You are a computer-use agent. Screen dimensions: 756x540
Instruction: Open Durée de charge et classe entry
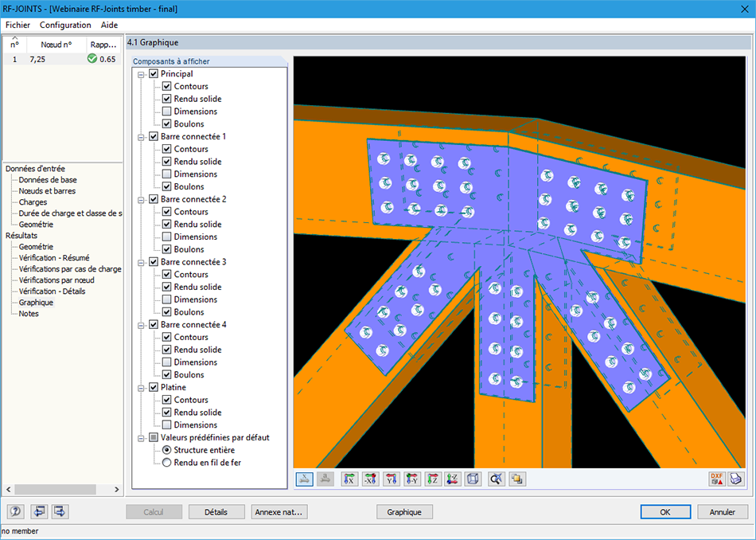70,213
